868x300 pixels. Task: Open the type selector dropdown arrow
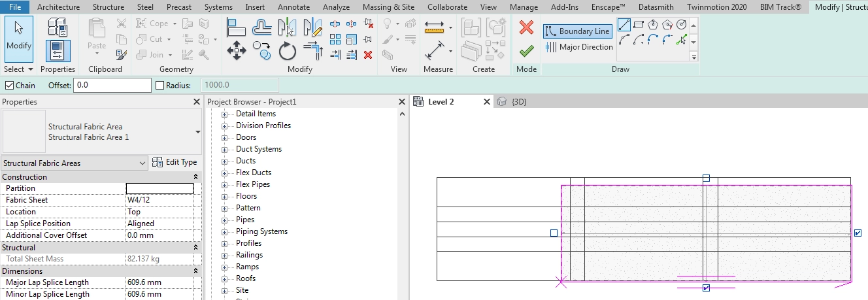(197, 132)
